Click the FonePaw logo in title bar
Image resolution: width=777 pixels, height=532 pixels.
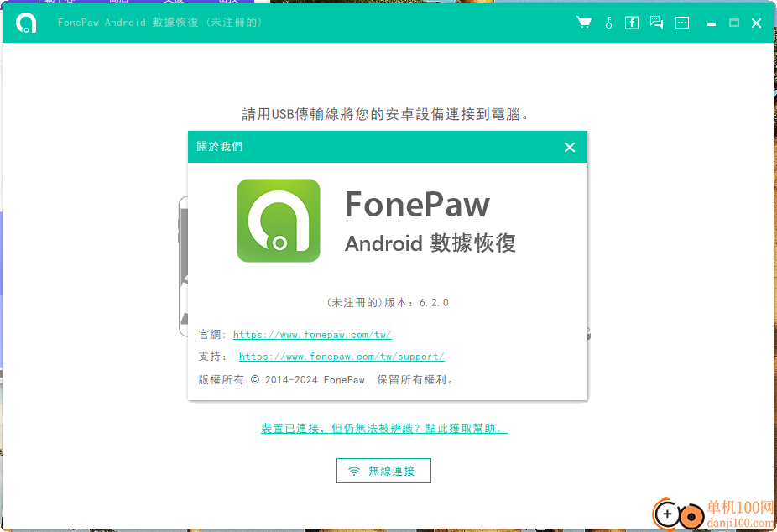click(26, 23)
